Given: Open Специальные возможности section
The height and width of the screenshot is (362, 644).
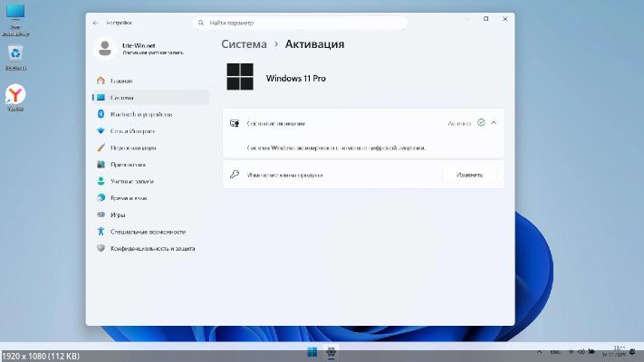Looking at the screenshot, I should [146, 231].
